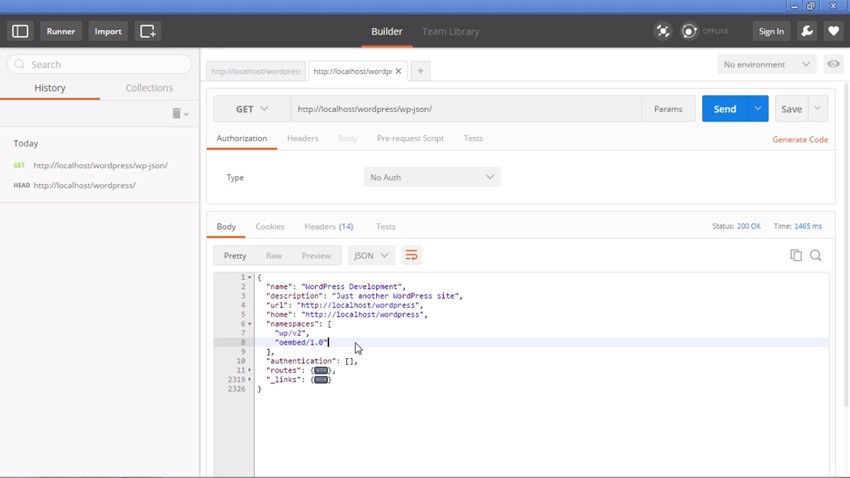The height and width of the screenshot is (478, 850).
Task: Click the "Just another WordPress site" description
Action: tap(395, 296)
